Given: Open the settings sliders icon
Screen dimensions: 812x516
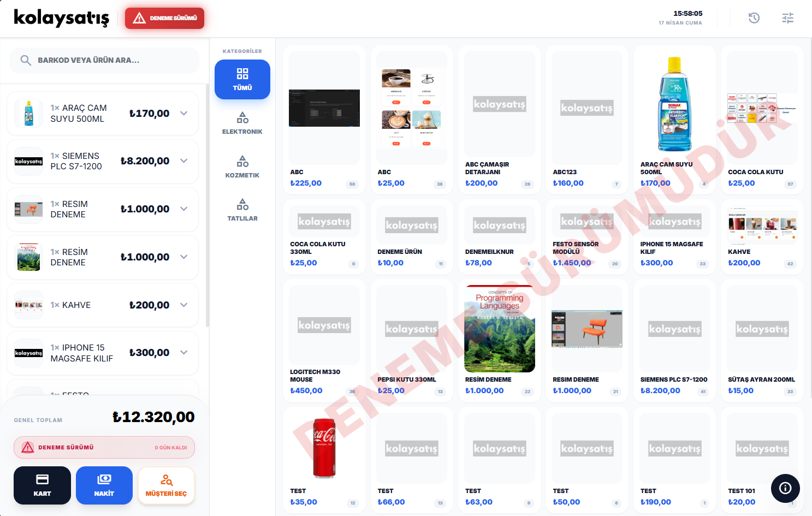Looking at the screenshot, I should (x=787, y=18).
